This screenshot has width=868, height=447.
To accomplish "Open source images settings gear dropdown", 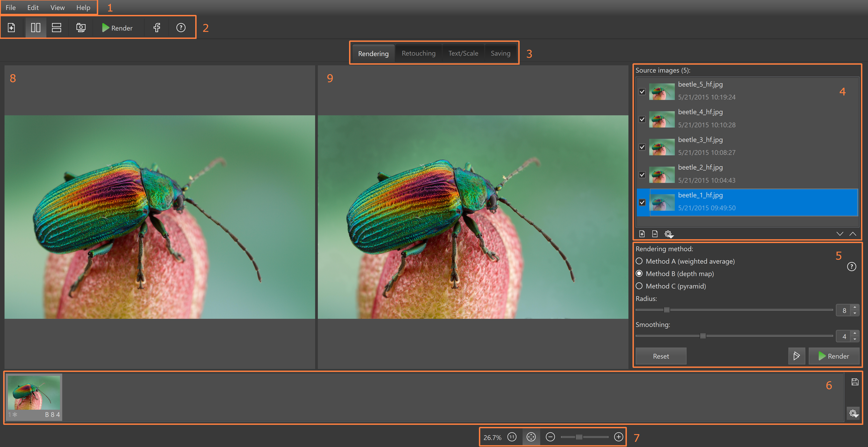I will (x=668, y=234).
